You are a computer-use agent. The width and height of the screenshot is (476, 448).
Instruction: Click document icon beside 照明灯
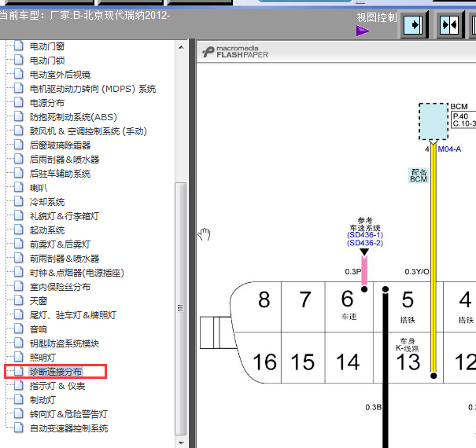[x=19, y=357]
